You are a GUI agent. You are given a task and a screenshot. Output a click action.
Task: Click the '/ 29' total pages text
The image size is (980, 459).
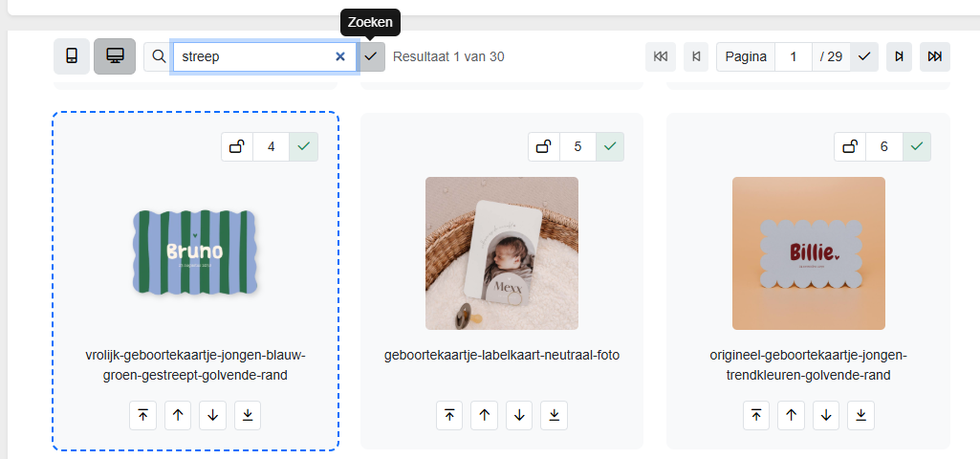[x=831, y=56]
